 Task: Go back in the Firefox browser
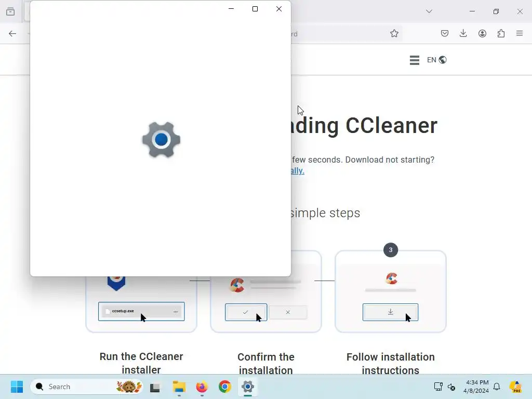click(12, 34)
